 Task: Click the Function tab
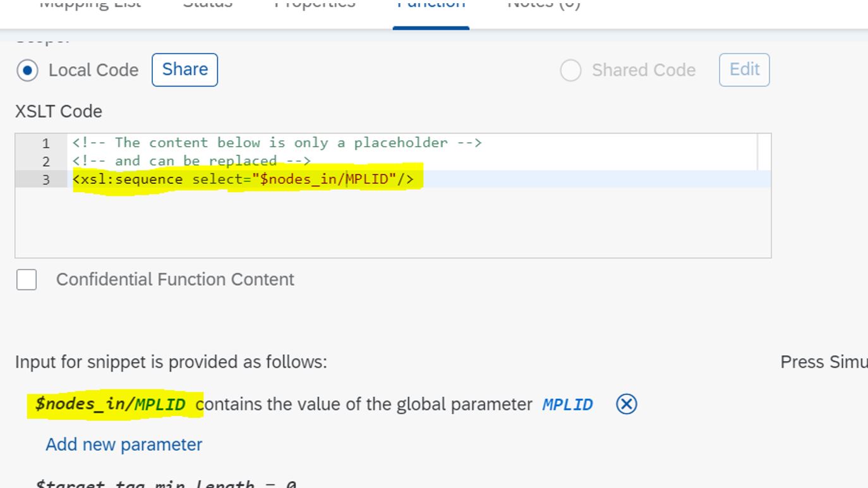pyautogui.click(x=431, y=5)
